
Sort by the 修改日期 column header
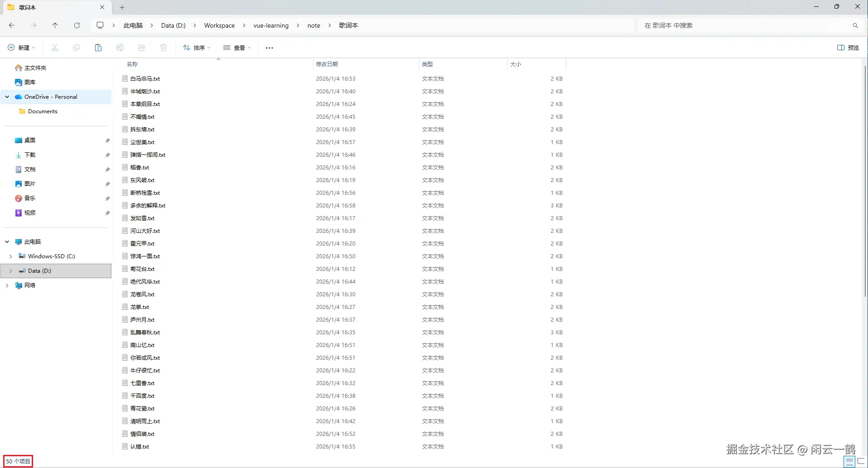pyautogui.click(x=327, y=64)
